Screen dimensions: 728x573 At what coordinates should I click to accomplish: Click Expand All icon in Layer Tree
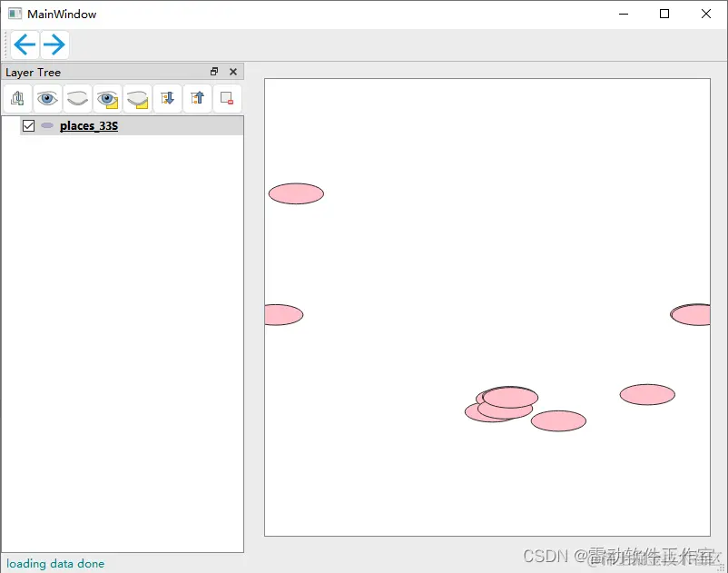167,98
